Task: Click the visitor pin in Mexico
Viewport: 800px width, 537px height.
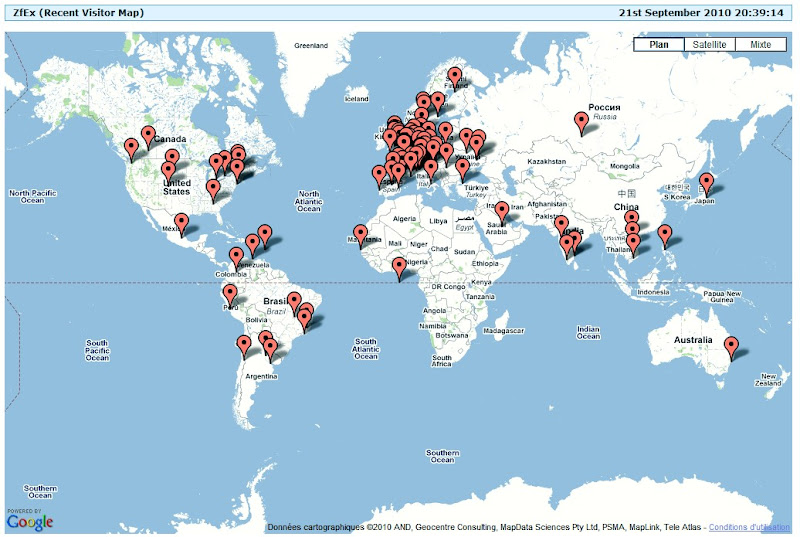Action: 181,225
